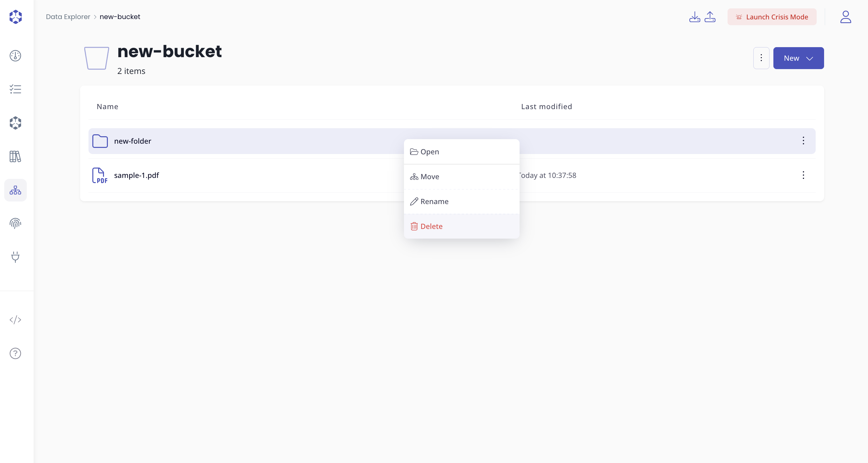Select Open in the context menu
This screenshot has width=868, height=463.
[429, 152]
